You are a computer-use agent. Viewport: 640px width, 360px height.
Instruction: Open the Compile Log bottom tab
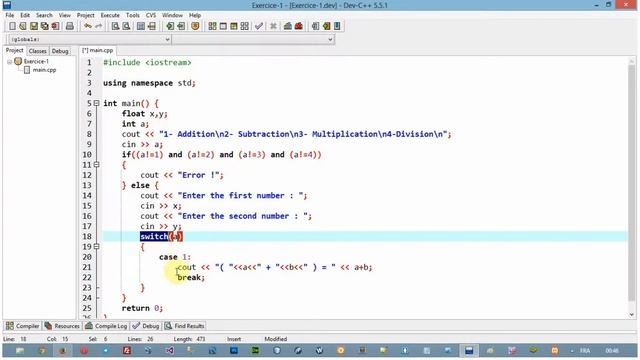pyautogui.click(x=106, y=326)
